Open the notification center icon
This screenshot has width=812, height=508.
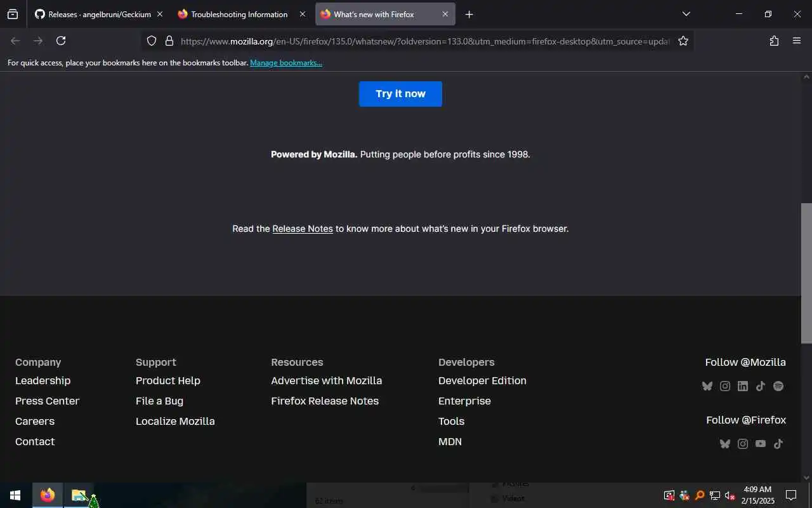click(791, 495)
